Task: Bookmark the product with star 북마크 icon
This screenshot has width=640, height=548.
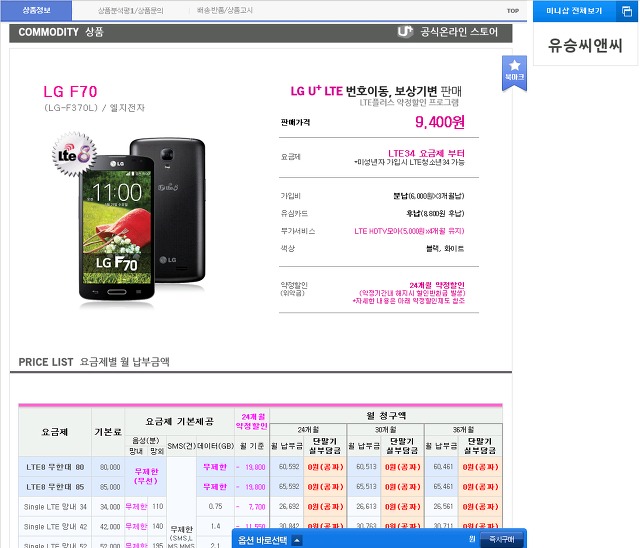Action: tap(514, 72)
